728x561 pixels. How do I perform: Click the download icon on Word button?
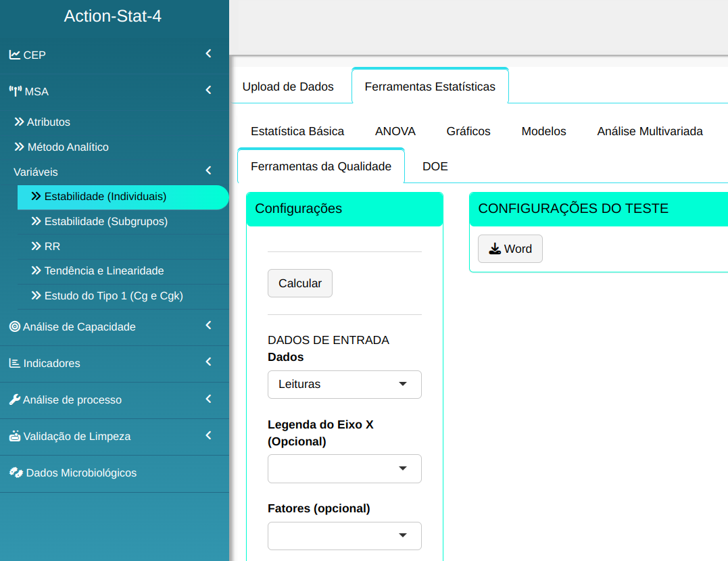pos(495,249)
